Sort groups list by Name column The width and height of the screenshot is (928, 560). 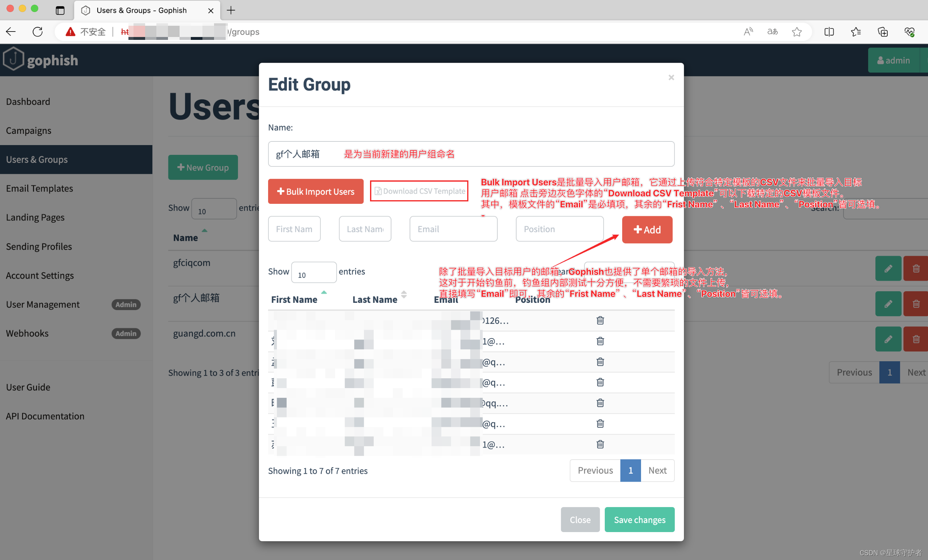click(x=185, y=238)
